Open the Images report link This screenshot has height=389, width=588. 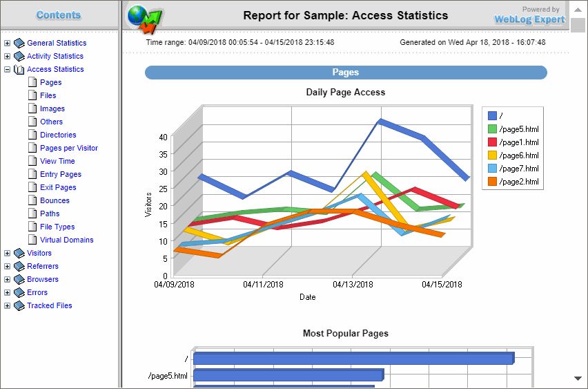tap(52, 109)
